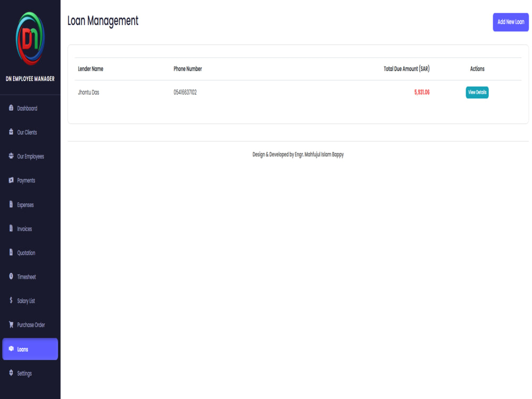
Task: Click the Loans sidebar icon
Action: 11,349
